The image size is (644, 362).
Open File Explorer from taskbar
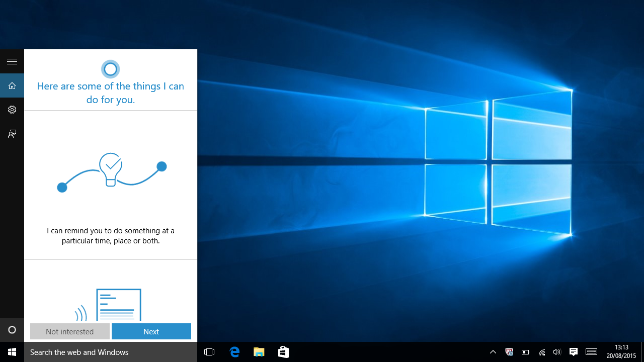coord(259,352)
